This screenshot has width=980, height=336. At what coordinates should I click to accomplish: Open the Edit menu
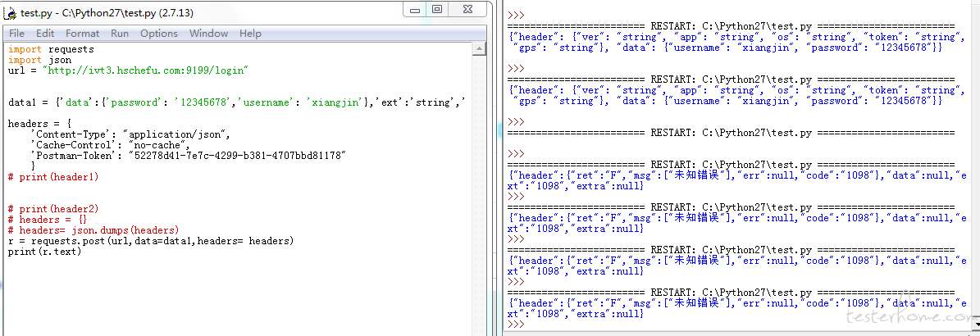(x=45, y=33)
